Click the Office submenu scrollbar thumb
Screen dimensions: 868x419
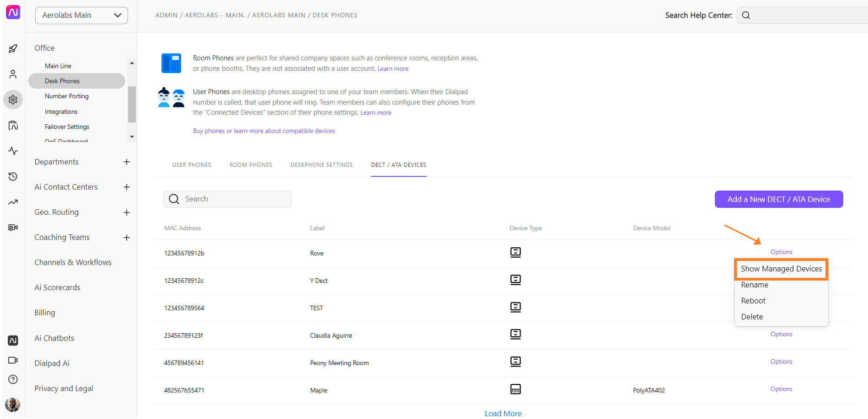(x=132, y=104)
